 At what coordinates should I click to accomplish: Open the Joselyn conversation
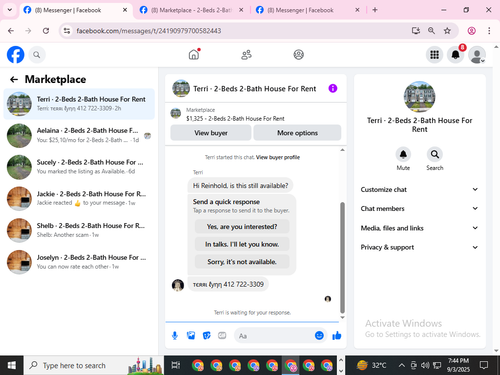79,262
